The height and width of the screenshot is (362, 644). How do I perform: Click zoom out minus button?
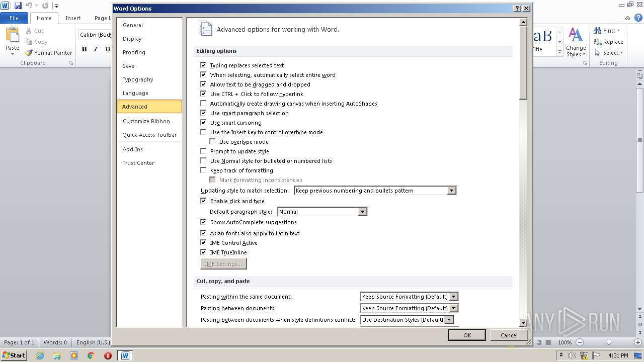(579, 342)
